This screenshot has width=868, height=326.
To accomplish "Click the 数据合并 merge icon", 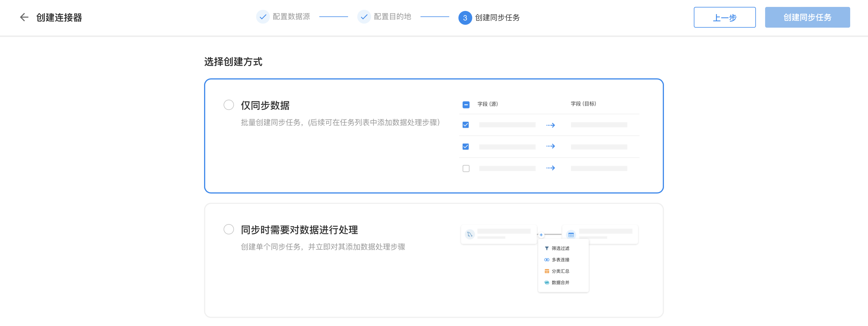I will click(x=547, y=283).
